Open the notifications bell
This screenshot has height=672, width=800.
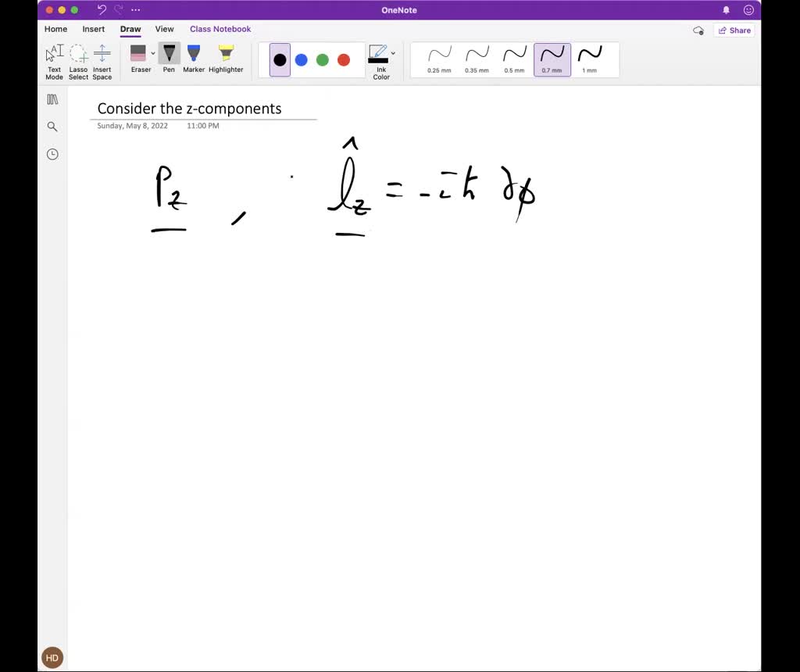726,10
